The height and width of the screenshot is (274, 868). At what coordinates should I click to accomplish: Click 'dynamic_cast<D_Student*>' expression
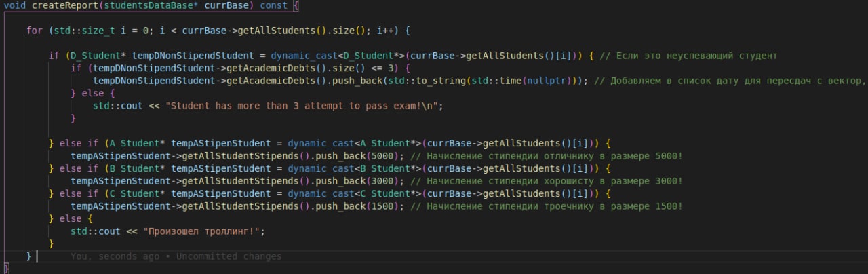[338, 56]
